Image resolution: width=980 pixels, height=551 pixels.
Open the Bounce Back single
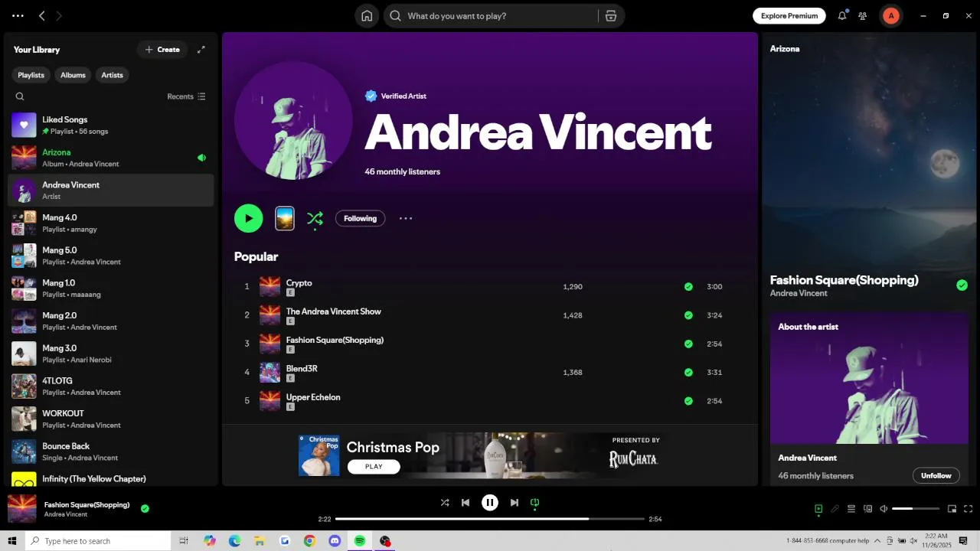111,452
